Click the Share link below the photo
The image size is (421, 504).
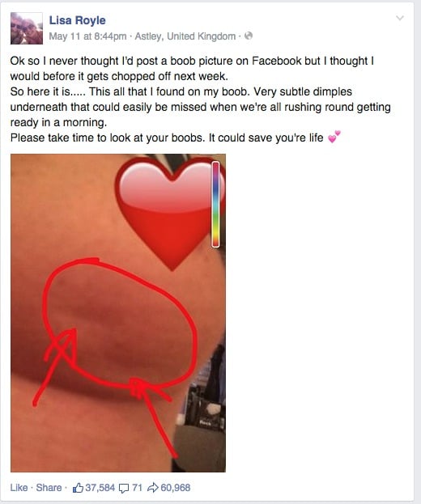[x=49, y=488]
